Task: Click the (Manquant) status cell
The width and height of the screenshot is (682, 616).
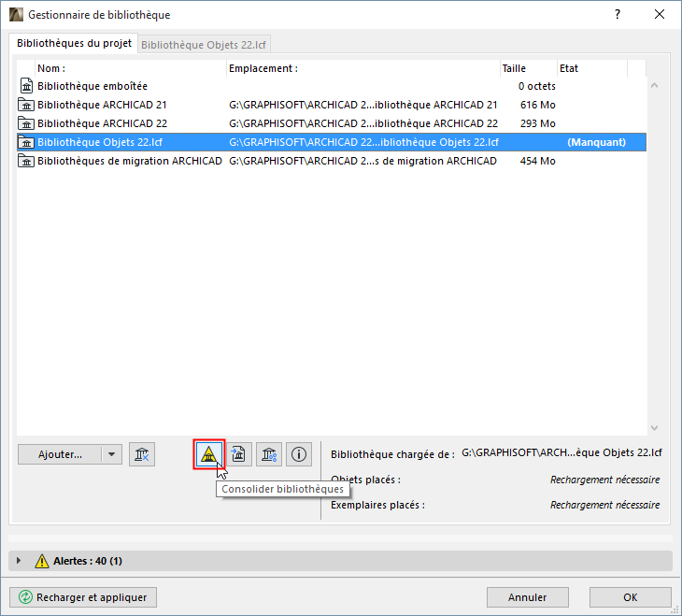Action: pyautogui.click(x=596, y=142)
